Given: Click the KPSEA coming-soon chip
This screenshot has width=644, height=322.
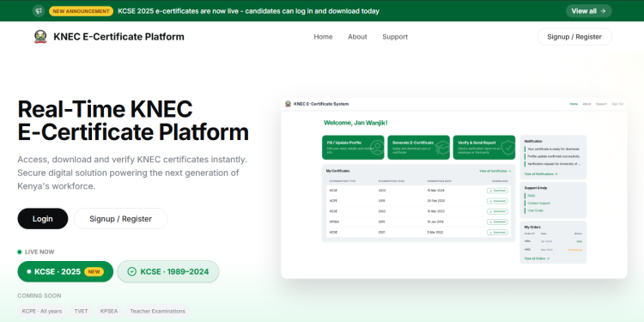Looking at the screenshot, I should pyautogui.click(x=109, y=311).
